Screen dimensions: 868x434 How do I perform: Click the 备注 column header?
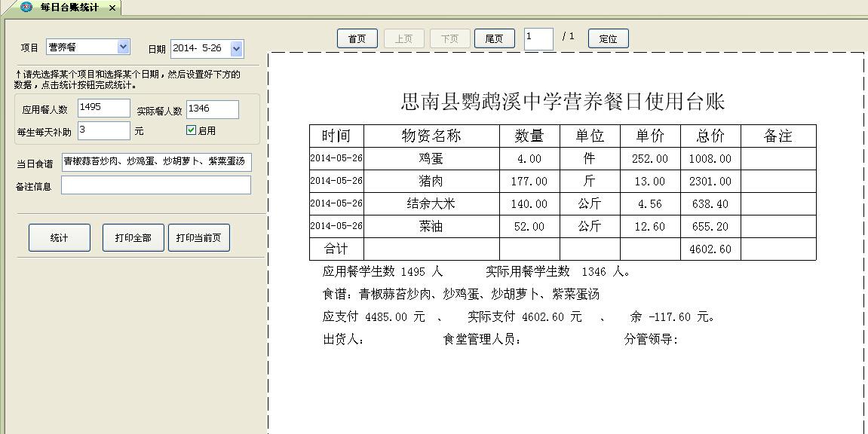coord(778,136)
